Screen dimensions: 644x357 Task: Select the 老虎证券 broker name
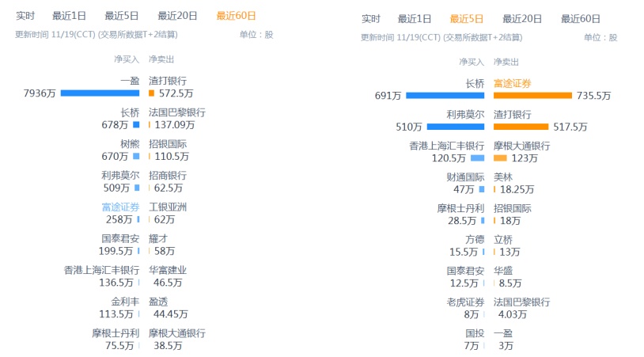(465, 302)
